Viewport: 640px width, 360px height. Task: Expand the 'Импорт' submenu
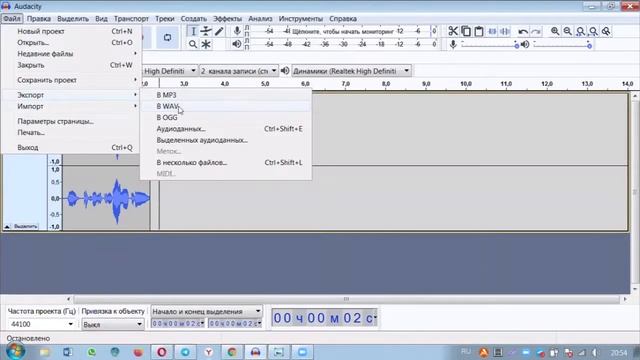pyautogui.click(x=71, y=106)
